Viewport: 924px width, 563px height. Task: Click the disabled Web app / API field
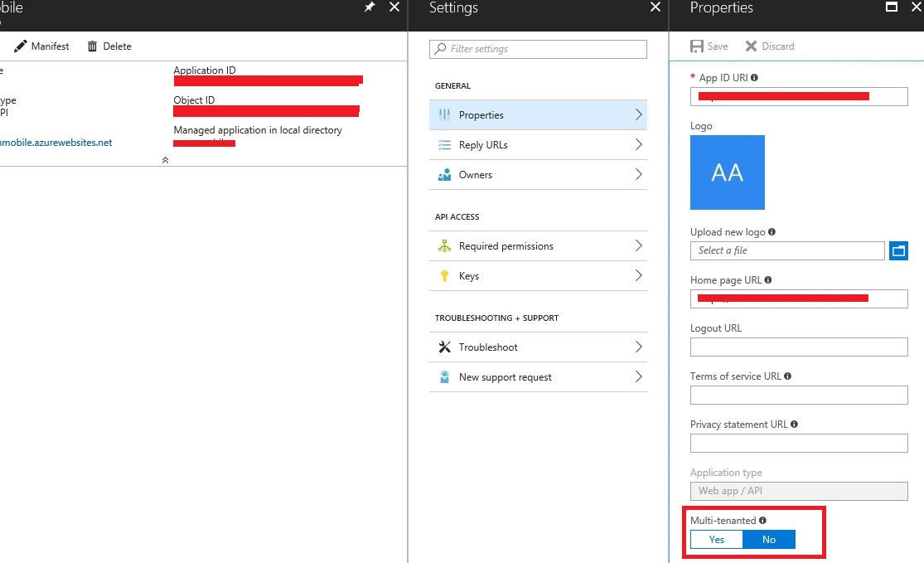point(799,491)
